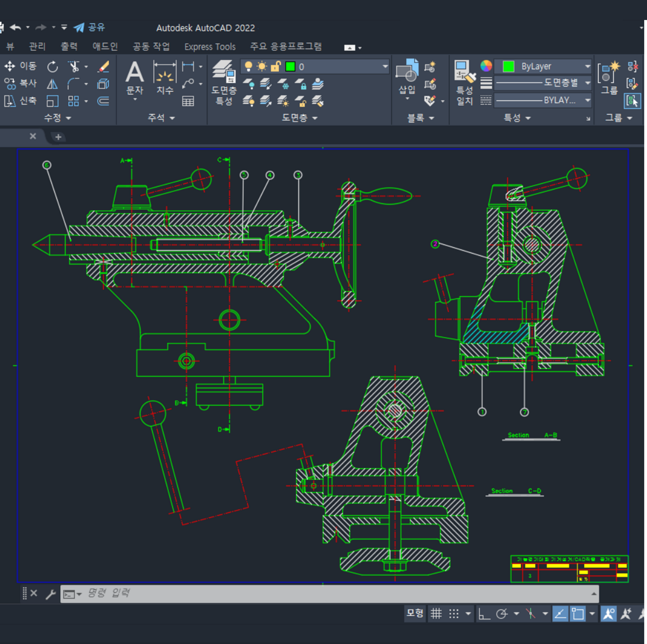Toggle 2D object snap in status bar
Viewport: 647px width, 644px height.
(578, 614)
